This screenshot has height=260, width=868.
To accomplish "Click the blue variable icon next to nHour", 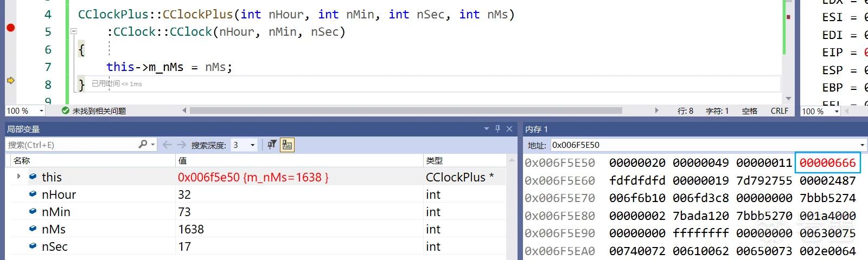I will (x=33, y=194).
